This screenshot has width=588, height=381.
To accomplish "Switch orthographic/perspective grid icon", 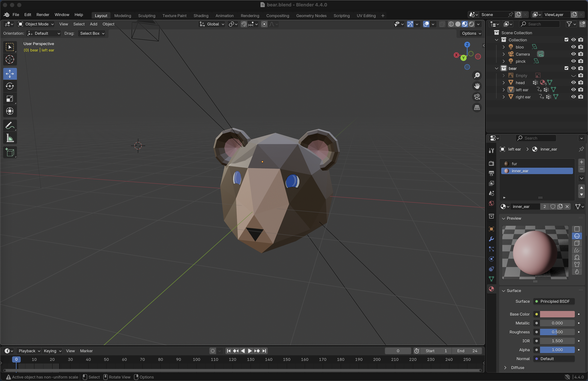I will click(477, 107).
